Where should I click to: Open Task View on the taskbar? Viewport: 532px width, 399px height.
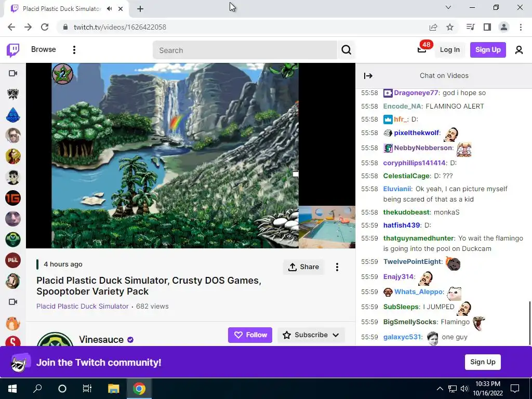[87, 389]
